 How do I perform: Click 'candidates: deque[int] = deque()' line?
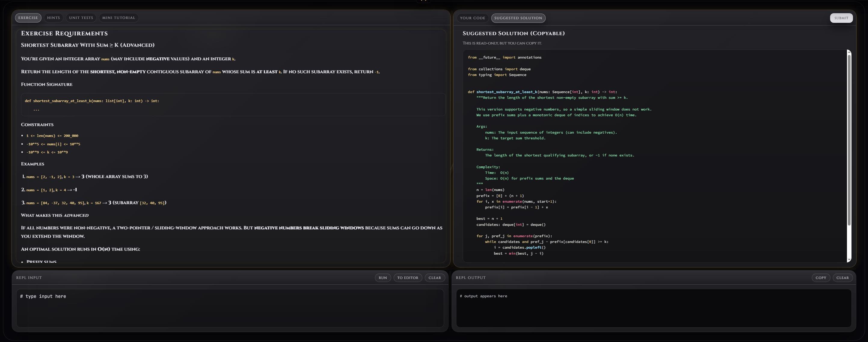point(511,225)
